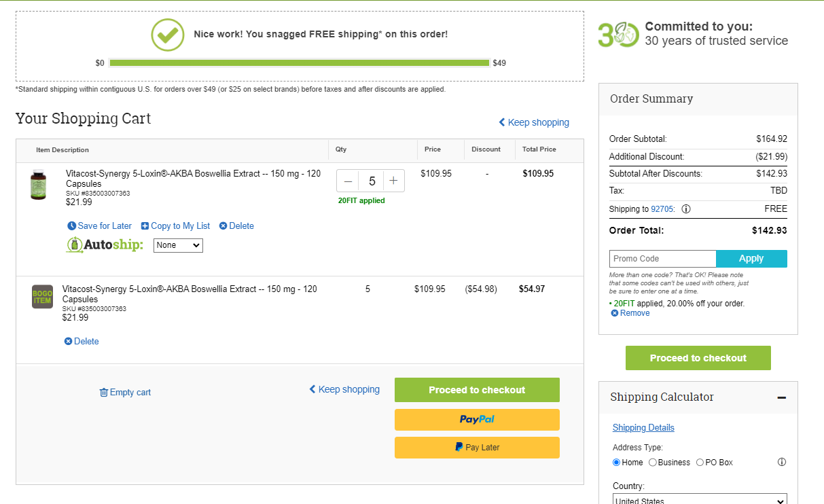
Task: Click the Order Total amount $142.93
Action: [x=770, y=231]
